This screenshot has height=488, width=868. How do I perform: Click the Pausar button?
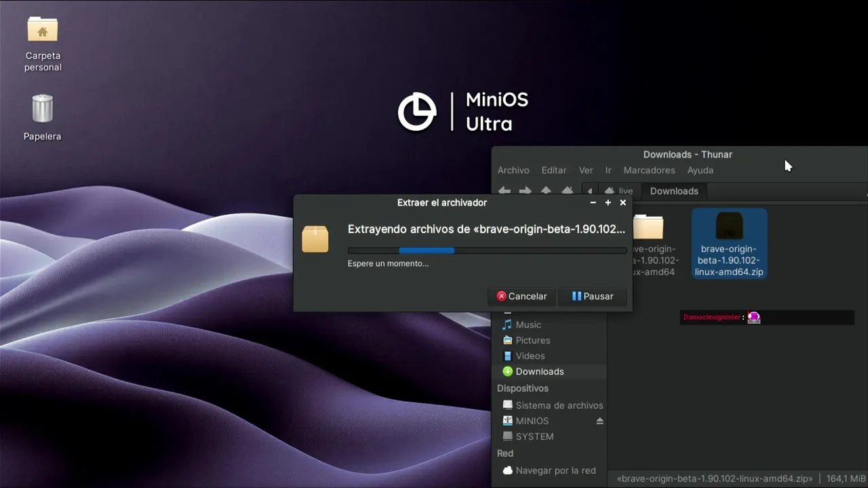[x=592, y=296]
